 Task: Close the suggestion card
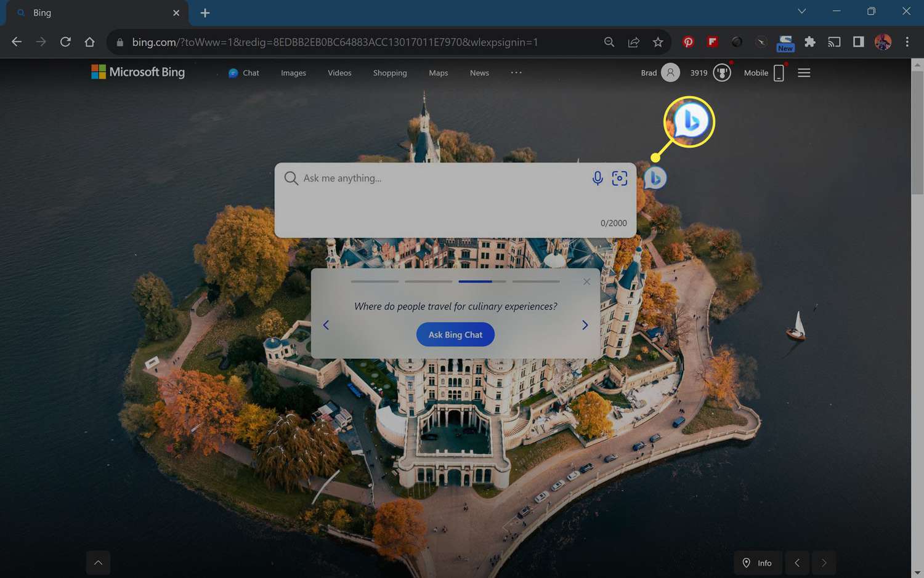[x=586, y=282]
